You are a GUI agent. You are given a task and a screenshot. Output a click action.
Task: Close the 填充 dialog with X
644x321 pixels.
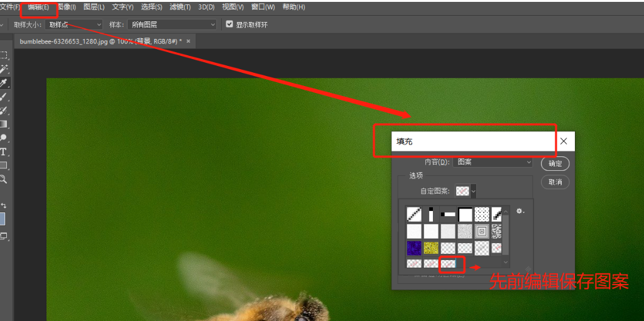click(x=564, y=141)
